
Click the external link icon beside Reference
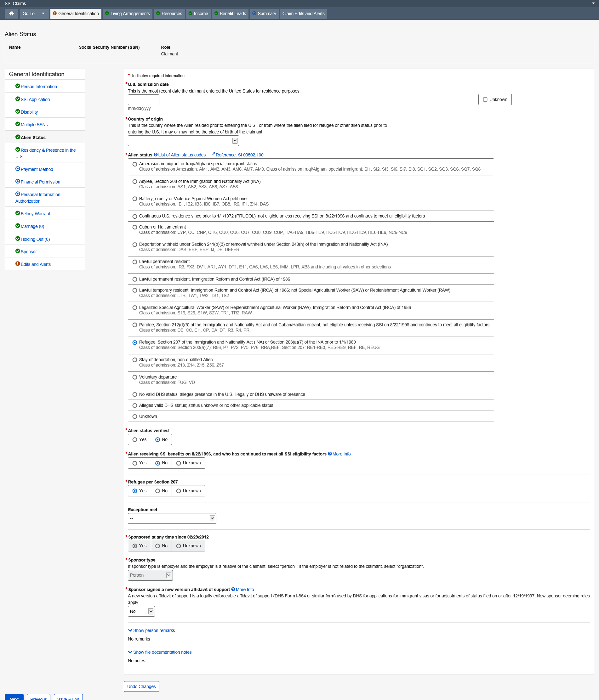pos(213,155)
